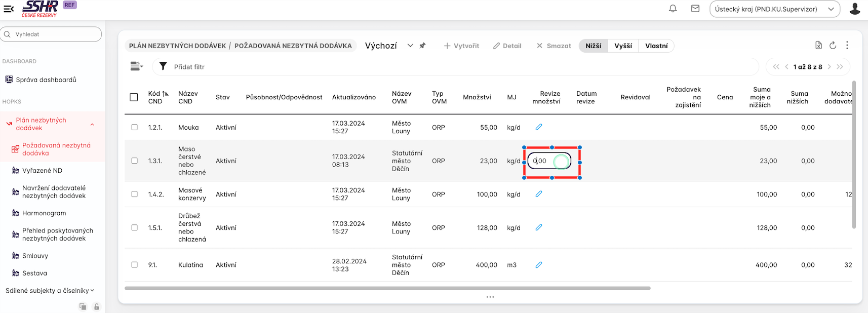Image resolution: width=868 pixels, height=313 pixels.
Task: Collapse the Plán nezbytných dodávek section
Action: [92, 125]
